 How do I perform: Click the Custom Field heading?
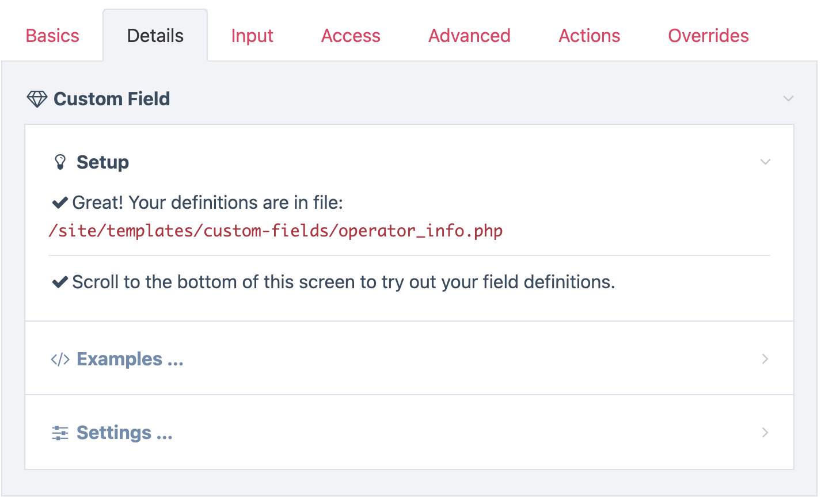[x=112, y=99]
